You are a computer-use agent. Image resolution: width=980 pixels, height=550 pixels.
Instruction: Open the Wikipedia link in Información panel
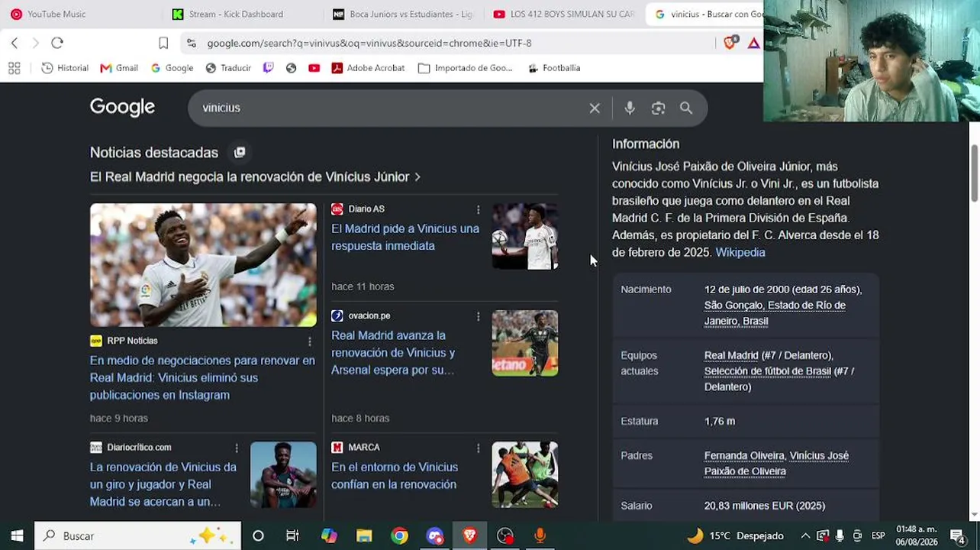tap(740, 253)
